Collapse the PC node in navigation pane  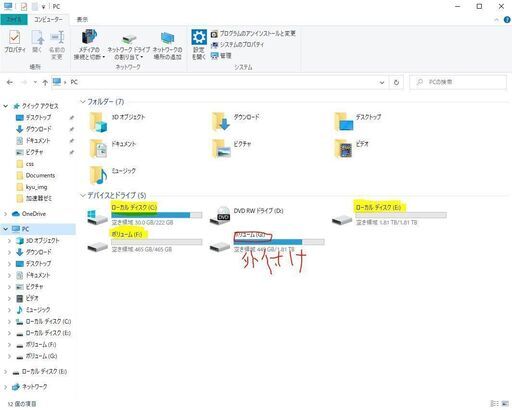tap(5, 229)
